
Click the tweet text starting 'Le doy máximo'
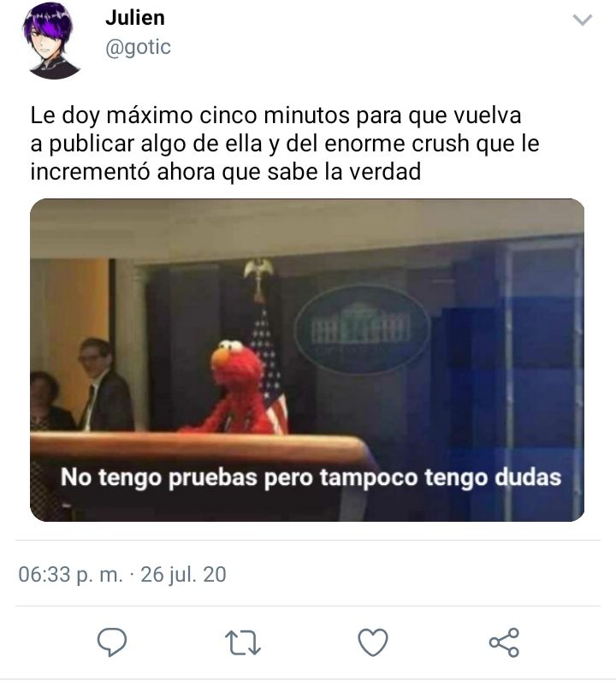coord(285,144)
